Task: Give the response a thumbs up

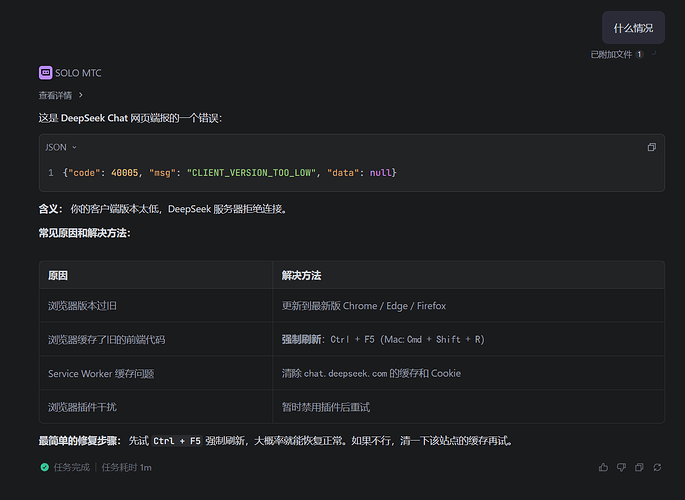Action: pyautogui.click(x=603, y=467)
